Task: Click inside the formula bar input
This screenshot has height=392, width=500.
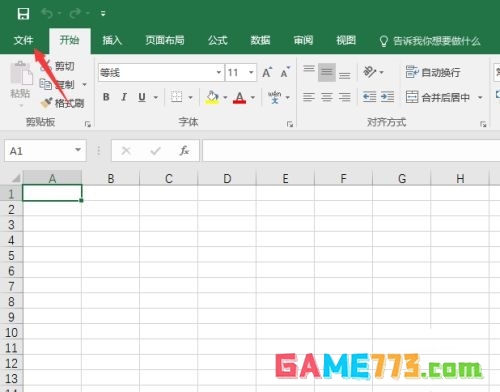Action: (x=351, y=151)
